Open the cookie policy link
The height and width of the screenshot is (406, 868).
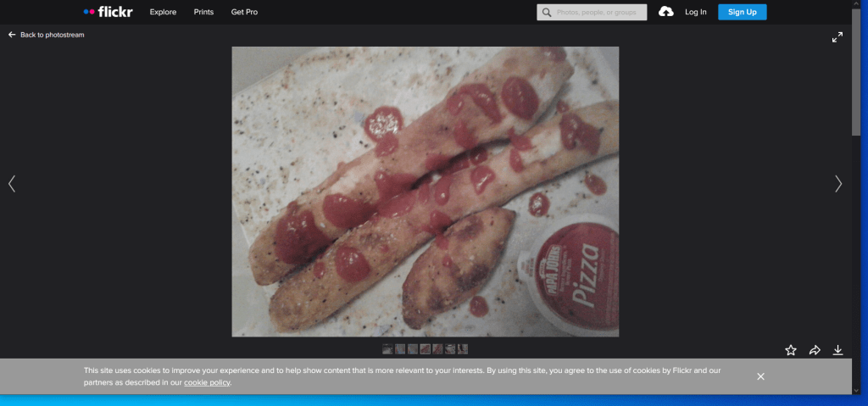click(207, 383)
